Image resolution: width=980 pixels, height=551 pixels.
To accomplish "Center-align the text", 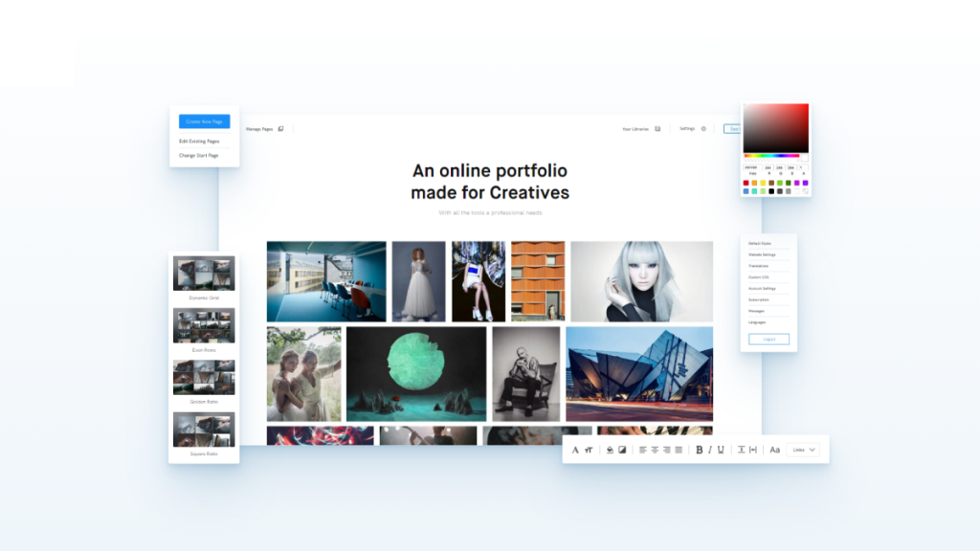I will pyautogui.click(x=655, y=450).
